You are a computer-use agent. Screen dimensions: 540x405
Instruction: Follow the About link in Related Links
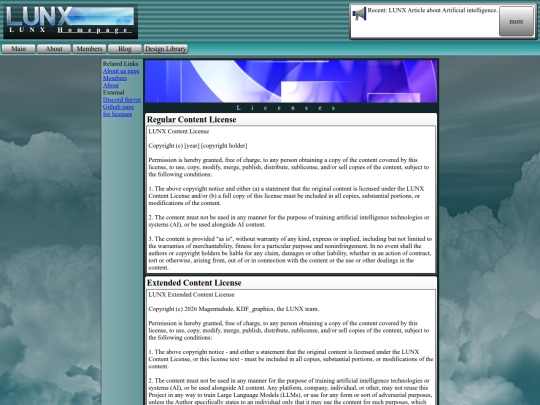point(111,85)
